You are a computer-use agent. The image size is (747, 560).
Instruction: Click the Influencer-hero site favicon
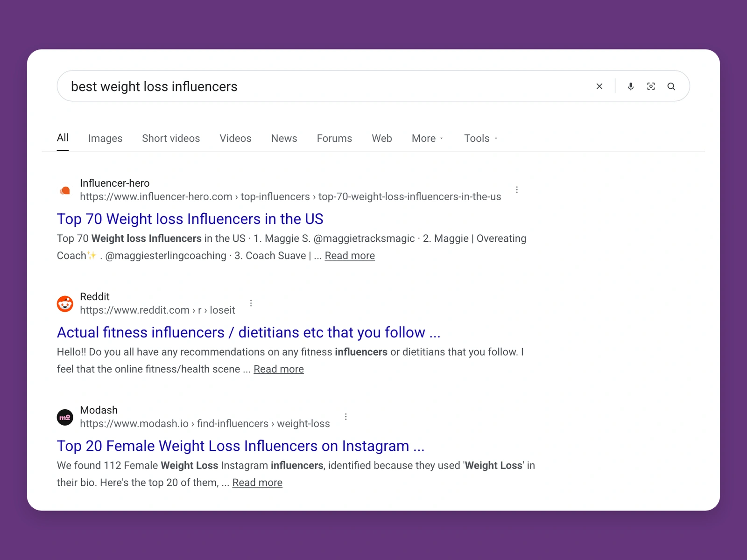[x=65, y=190]
